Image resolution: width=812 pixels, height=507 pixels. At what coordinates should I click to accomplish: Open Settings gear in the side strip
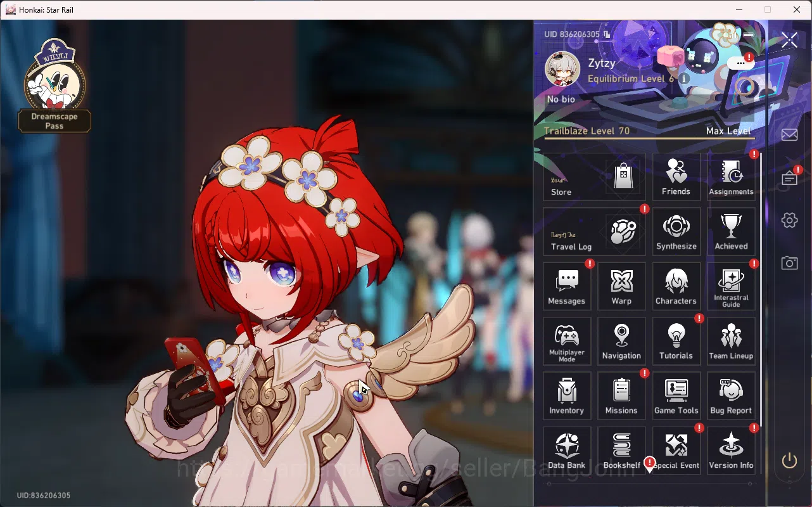789,220
